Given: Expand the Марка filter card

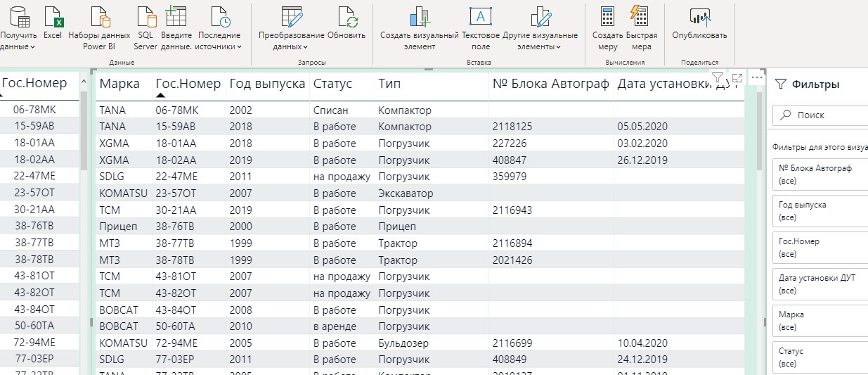Looking at the screenshot, I should pyautogui.click(x=820, y=321).
